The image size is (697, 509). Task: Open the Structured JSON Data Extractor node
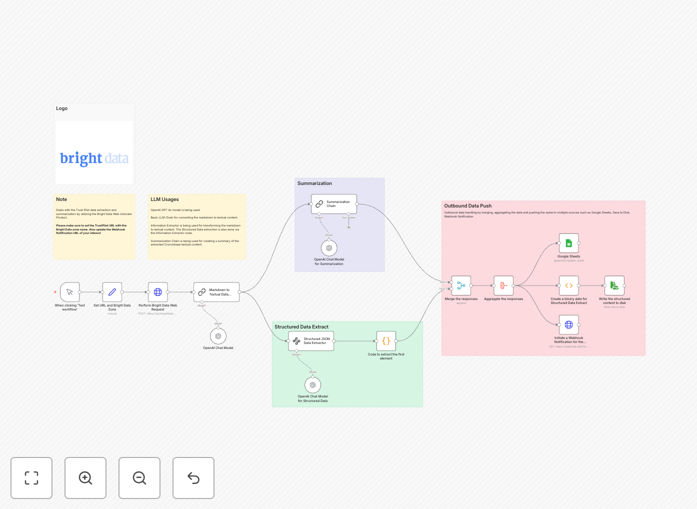click(311, 341)
